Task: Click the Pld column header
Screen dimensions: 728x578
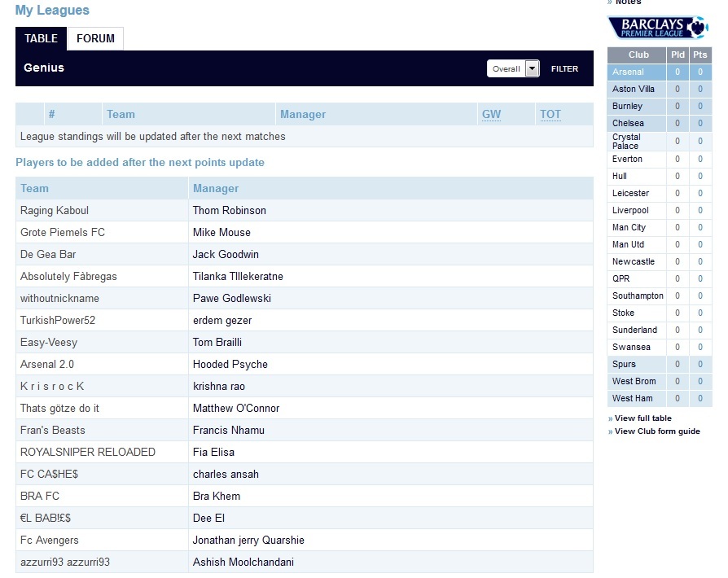Action: (x=677, y=55)
